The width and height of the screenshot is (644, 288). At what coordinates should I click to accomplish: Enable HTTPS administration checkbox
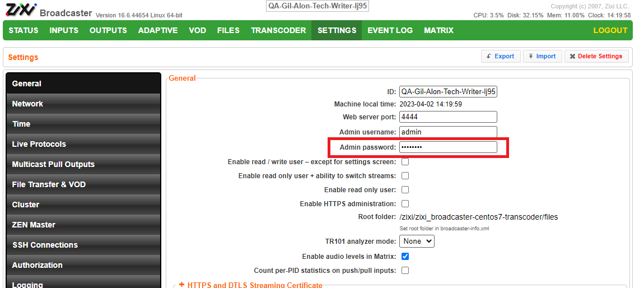(x=405, y=204)
